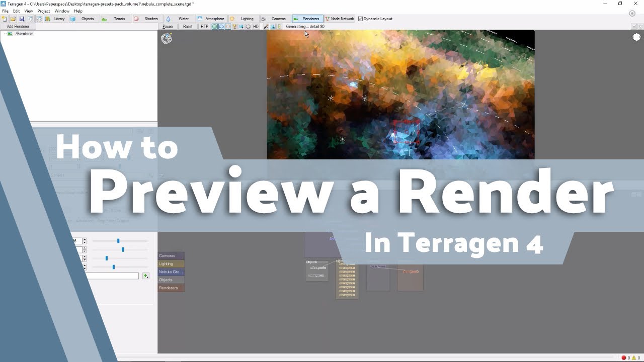The height and width of the screenshot is (362, 644).
Task: Save project with the floppy disk icon
Action: [x=22, y=19]
